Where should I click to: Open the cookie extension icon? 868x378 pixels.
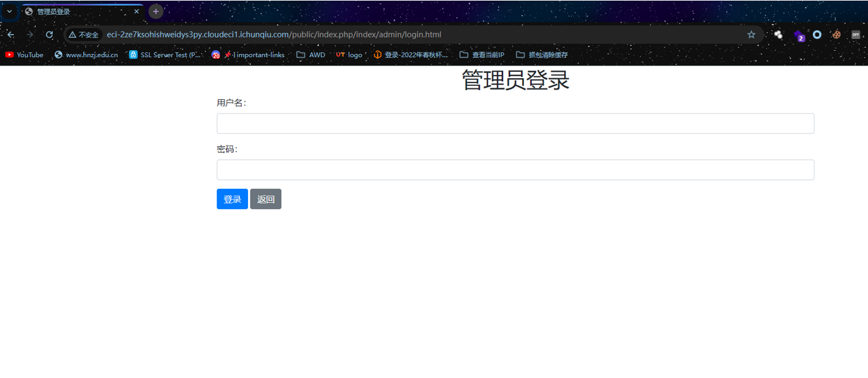(836, 34)
